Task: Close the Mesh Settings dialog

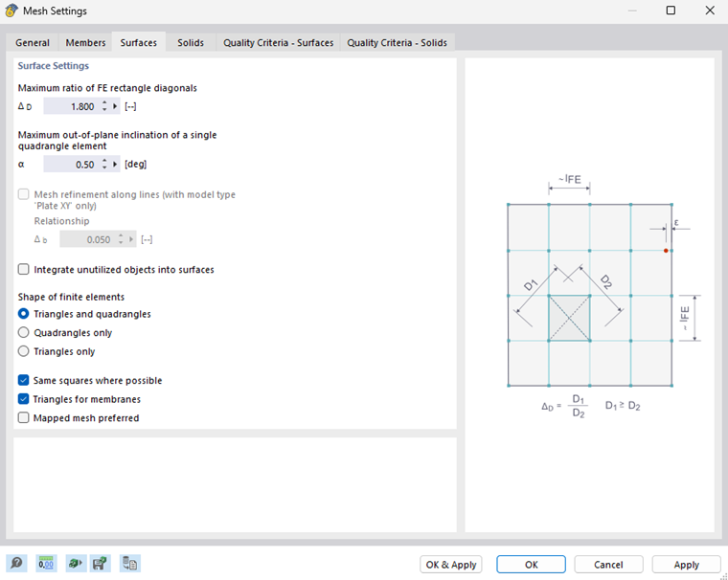Action: [710, 11]
